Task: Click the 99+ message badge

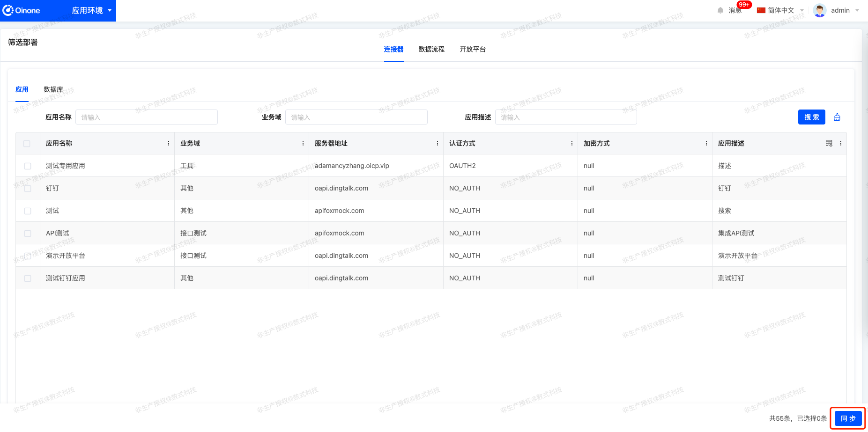Action: (x=744, y=5)
